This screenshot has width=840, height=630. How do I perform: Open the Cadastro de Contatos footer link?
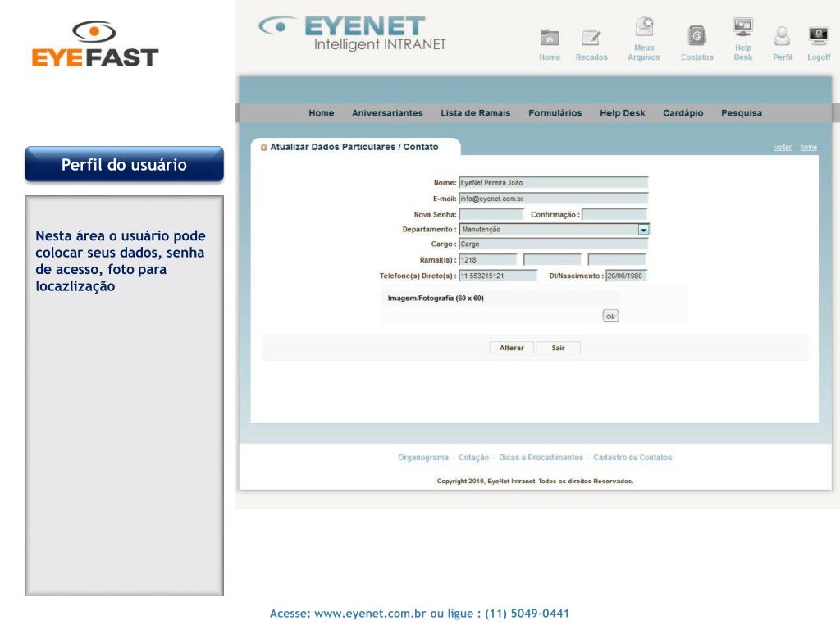(632, 458)
